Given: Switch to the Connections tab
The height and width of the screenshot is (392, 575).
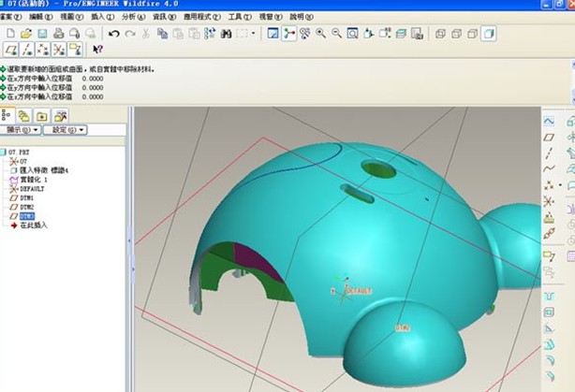Looking at the screenshot, I should tap(60, 117).
